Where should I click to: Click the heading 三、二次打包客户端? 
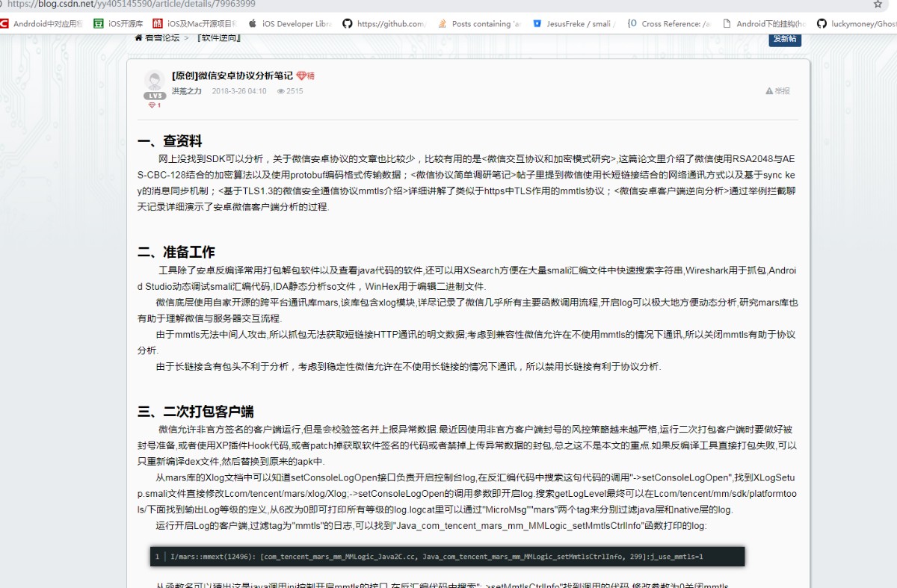click(x=196, y=411)
